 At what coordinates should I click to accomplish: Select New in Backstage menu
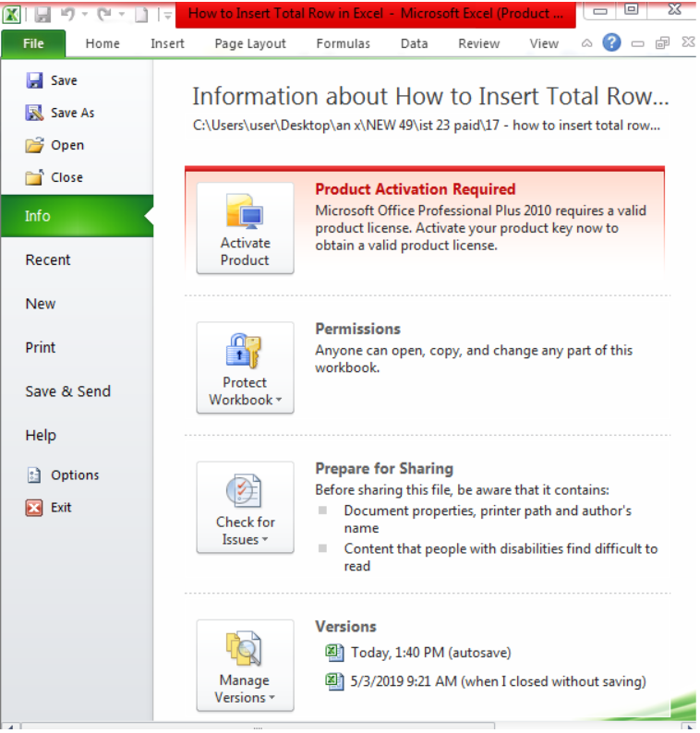(x=41, y=304)
